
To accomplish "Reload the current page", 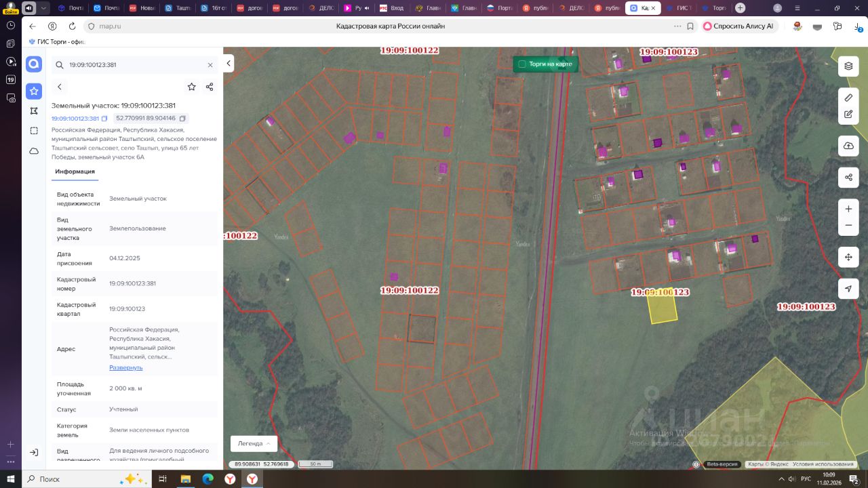I will (x=73, y=26).
